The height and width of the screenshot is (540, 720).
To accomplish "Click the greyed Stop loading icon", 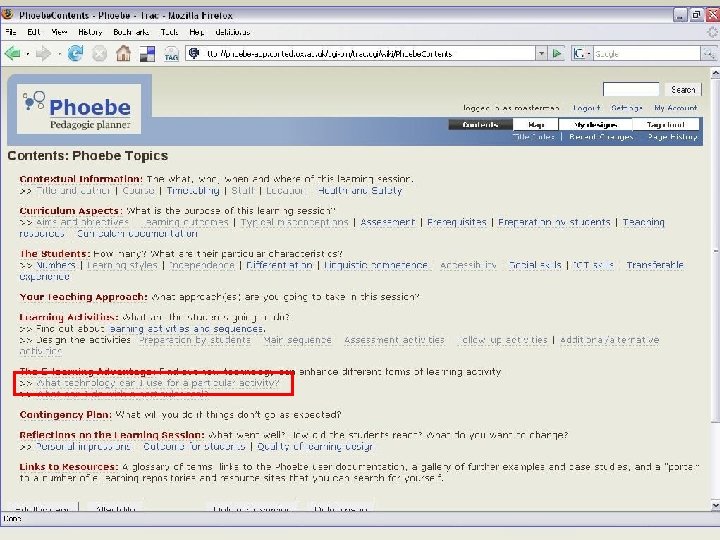I will pos(99,54).
